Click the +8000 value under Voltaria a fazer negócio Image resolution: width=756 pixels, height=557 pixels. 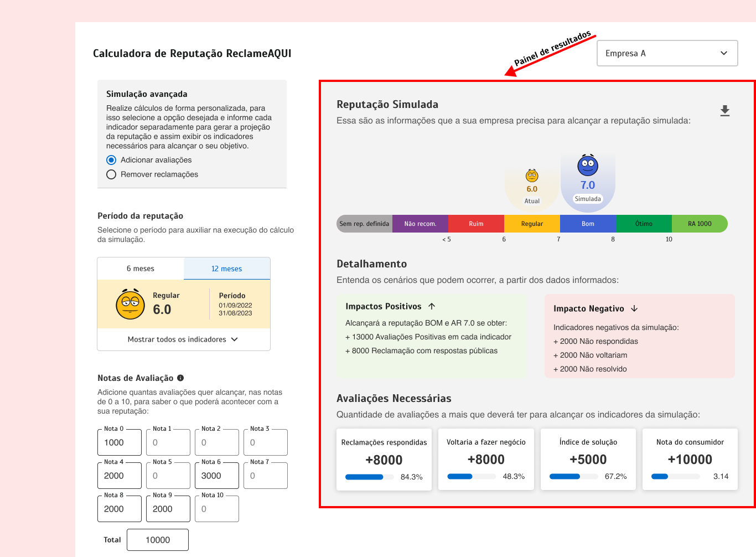[x=486, y=460]
